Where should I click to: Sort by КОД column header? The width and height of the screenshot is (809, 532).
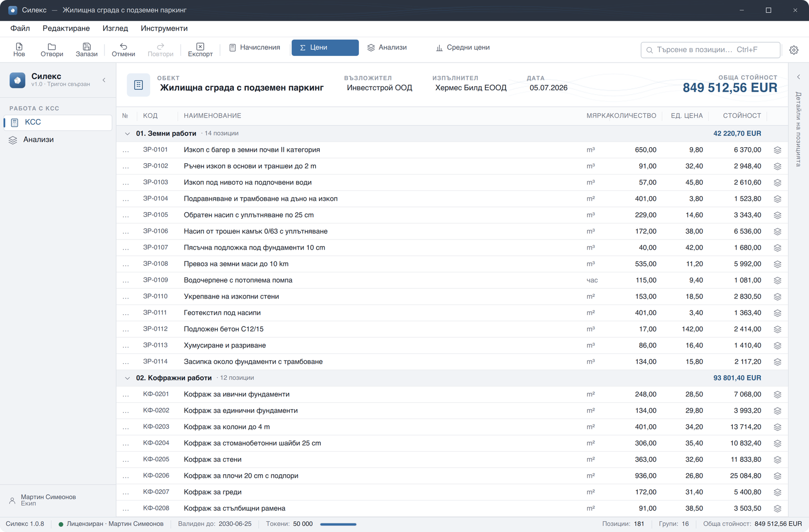click(x=151, y=116)
